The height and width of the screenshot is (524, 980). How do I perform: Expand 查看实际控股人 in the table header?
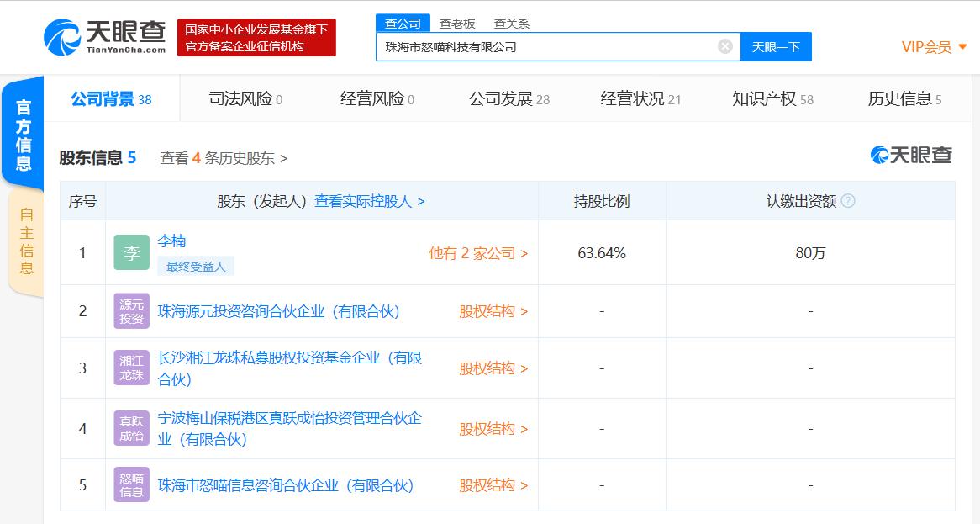367,201
